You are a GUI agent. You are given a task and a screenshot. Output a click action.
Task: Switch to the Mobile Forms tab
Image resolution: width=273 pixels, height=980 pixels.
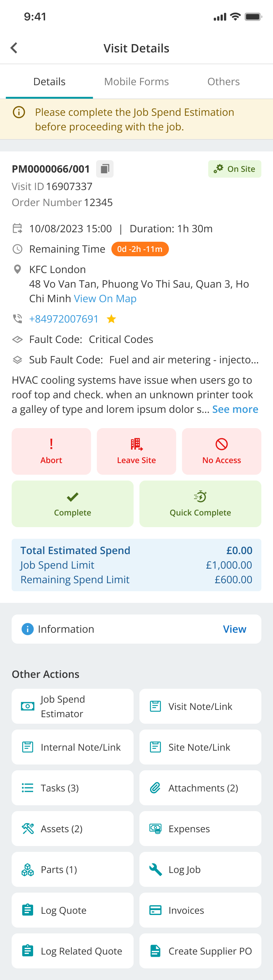coord(136,82)
